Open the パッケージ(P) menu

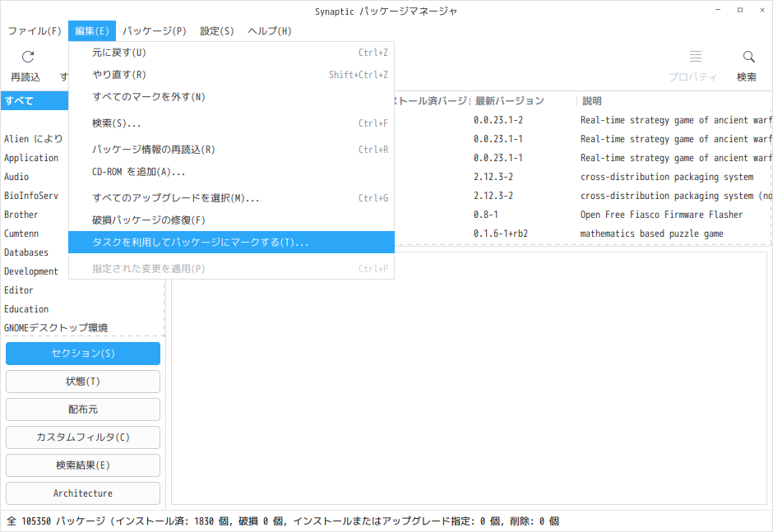tap(155, 31)
